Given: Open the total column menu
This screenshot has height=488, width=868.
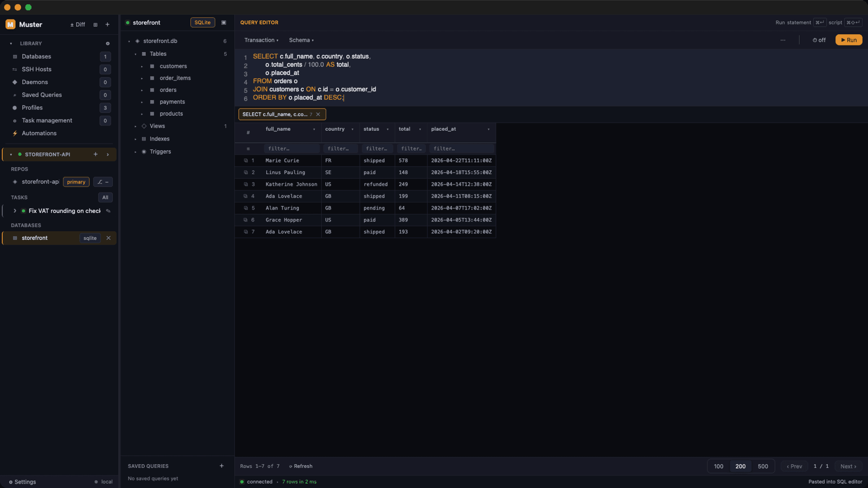Looking at the screenshot, I should tap(420, 129).
